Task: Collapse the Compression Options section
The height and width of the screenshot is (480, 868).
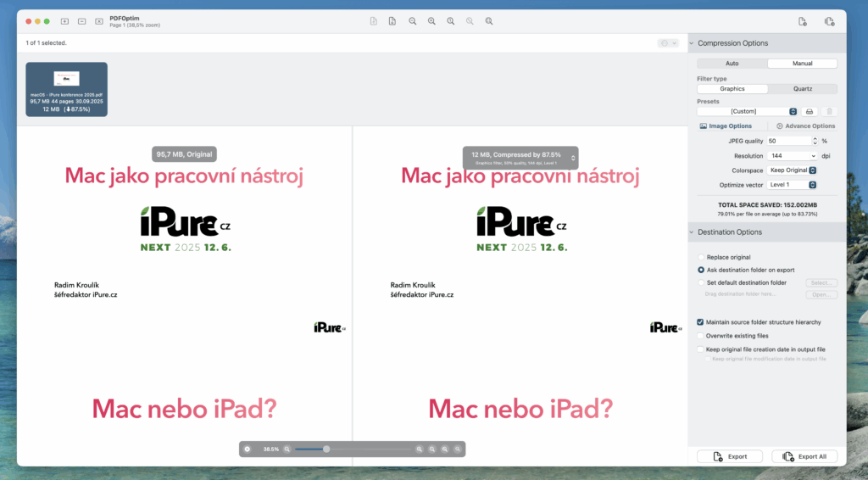Action: coord(692,43)
